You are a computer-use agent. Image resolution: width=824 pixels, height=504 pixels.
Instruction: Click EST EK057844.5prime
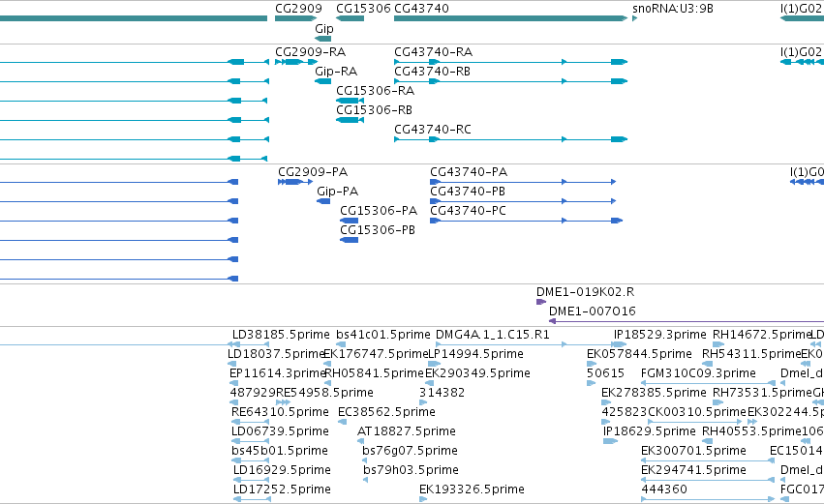639,354
